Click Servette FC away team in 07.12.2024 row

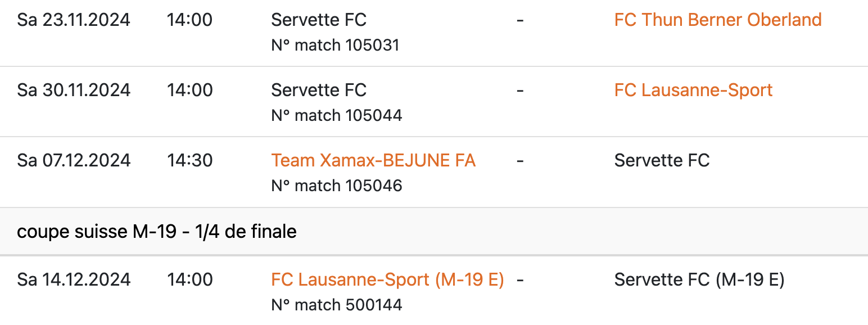[x=662, y=161]
